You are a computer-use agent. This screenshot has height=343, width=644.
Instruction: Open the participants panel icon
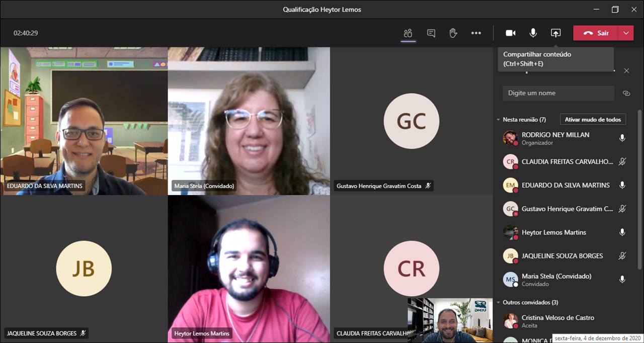[x=408, y=33]
